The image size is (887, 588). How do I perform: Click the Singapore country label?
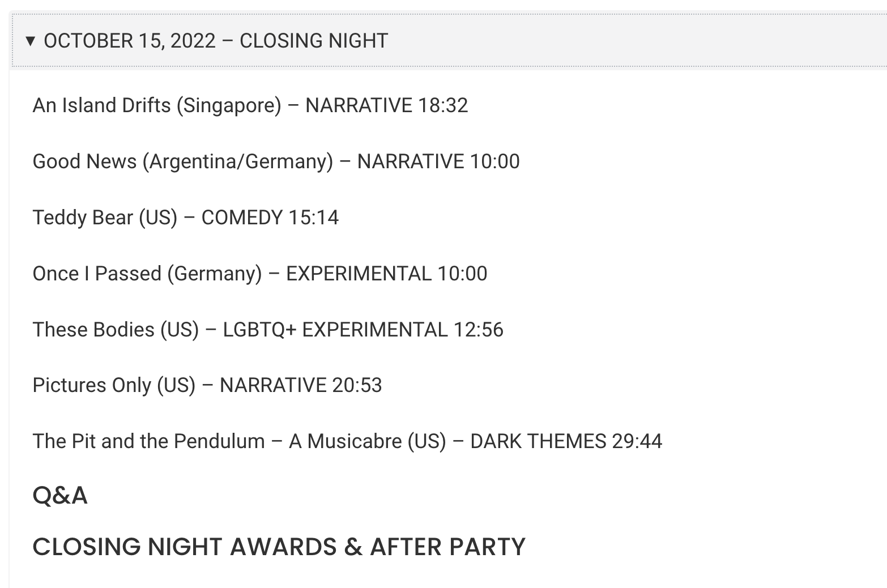(x=229, y=105)
